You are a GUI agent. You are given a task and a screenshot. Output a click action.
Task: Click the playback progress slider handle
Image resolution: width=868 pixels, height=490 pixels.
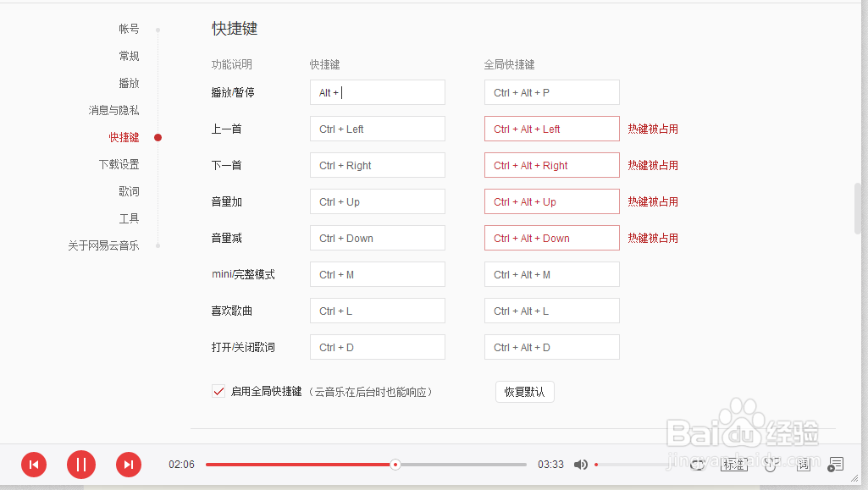coord(395,465)
